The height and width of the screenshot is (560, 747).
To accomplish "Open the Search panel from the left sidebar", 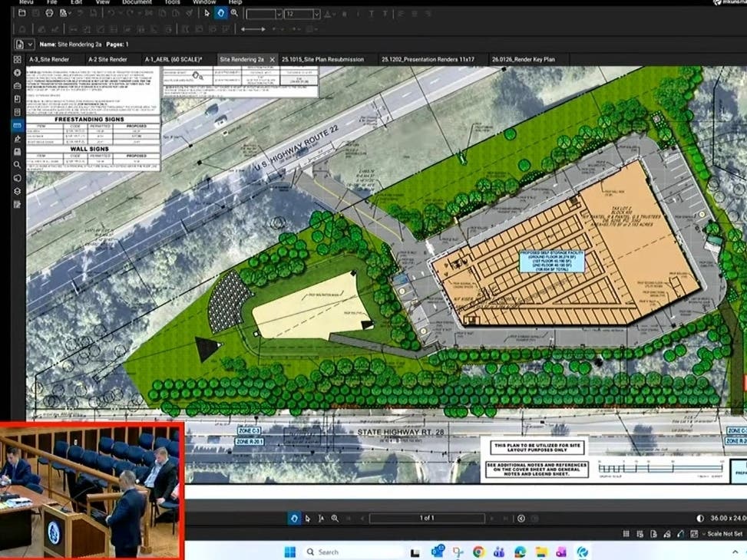I will pyautogui.click(x=16, y=164).
